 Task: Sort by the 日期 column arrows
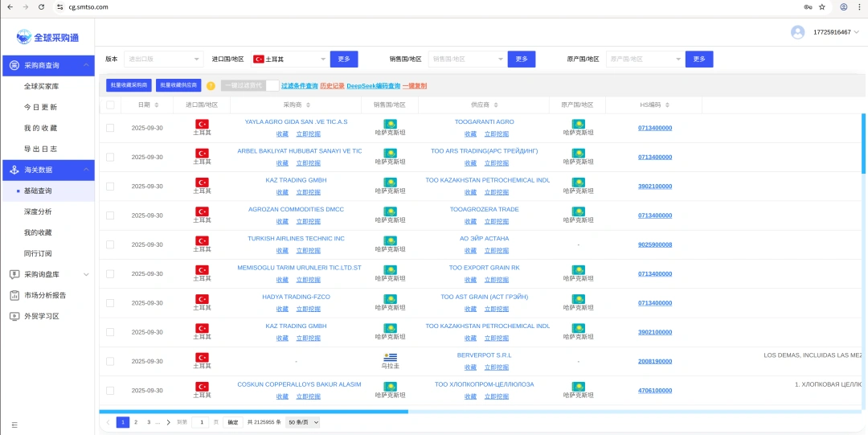pyautogui.click(x=157, y=105)
